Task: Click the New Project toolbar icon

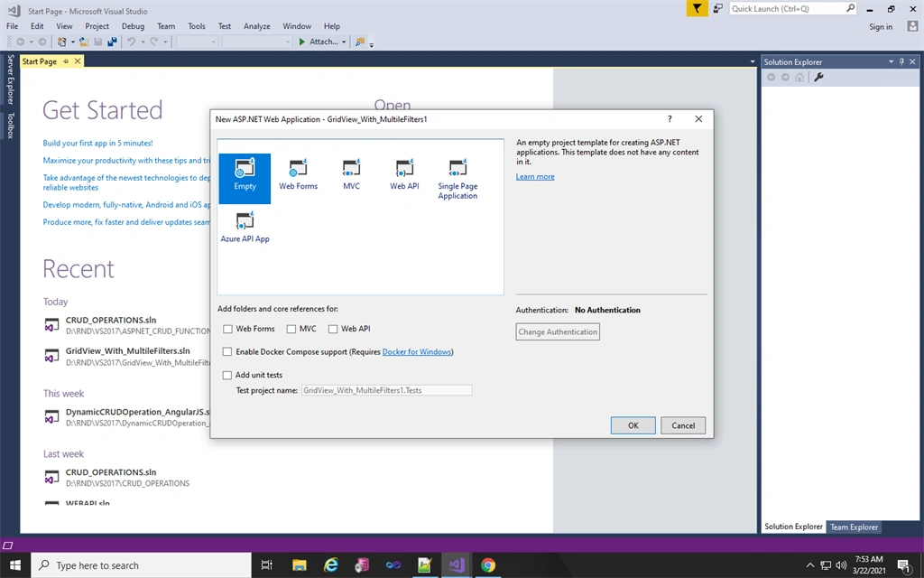Action: coord(62,42)
